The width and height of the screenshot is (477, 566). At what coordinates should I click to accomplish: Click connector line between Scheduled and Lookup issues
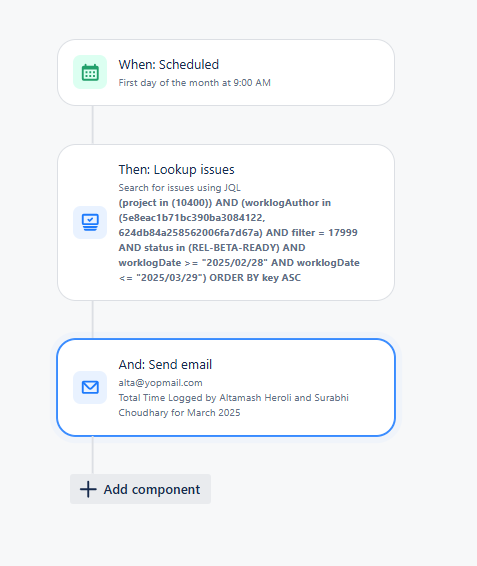[x=92, y=125]
